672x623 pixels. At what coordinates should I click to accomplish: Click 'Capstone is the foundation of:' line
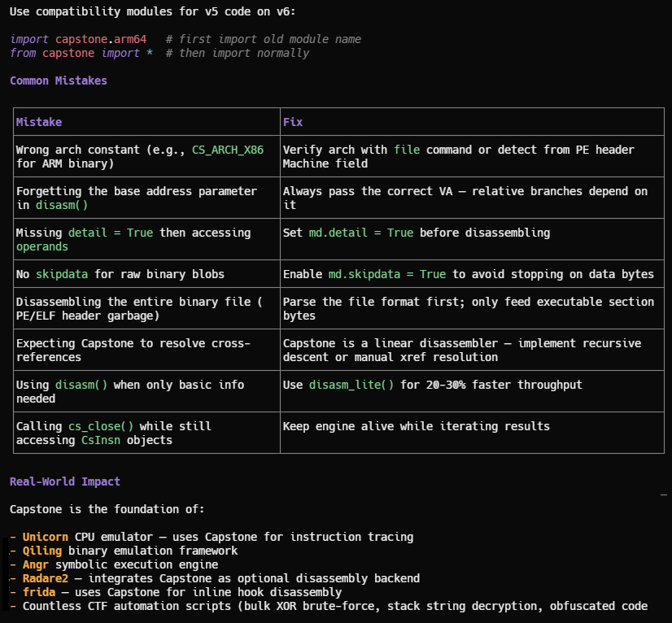107,509
